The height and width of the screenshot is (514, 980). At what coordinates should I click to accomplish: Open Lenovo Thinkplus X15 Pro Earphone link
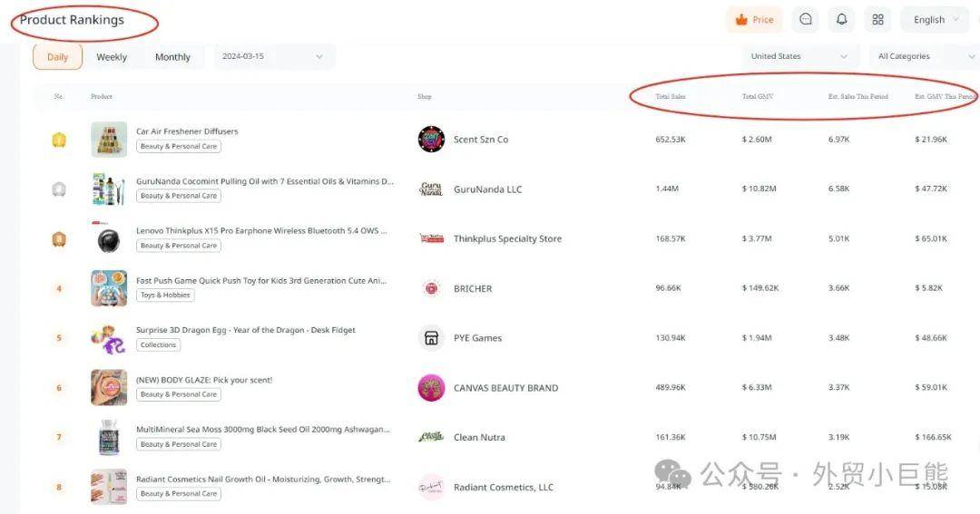(x=261, y=230)
